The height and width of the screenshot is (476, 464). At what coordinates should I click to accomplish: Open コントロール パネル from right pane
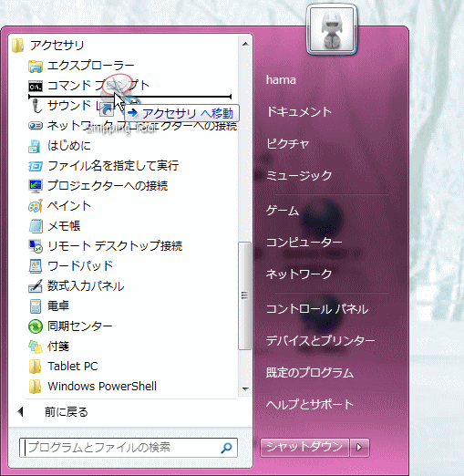tap(317, 309)
